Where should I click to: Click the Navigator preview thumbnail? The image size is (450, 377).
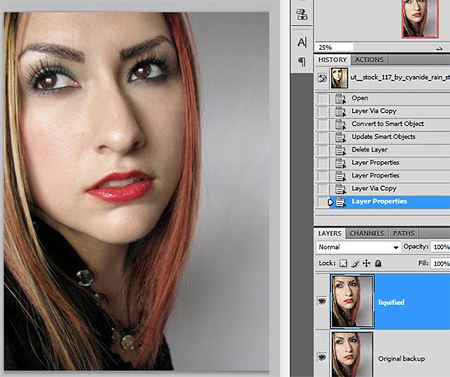click(420, 18)
